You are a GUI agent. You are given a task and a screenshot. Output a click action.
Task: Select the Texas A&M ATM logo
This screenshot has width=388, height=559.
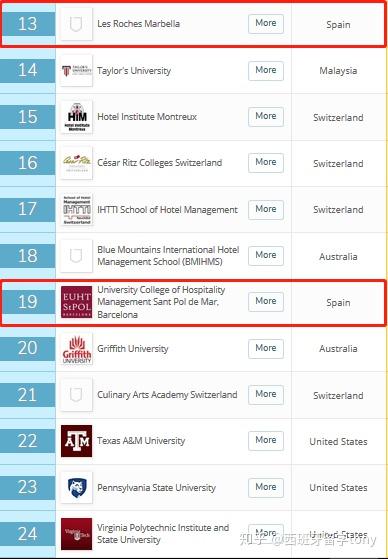coord(76,441)
